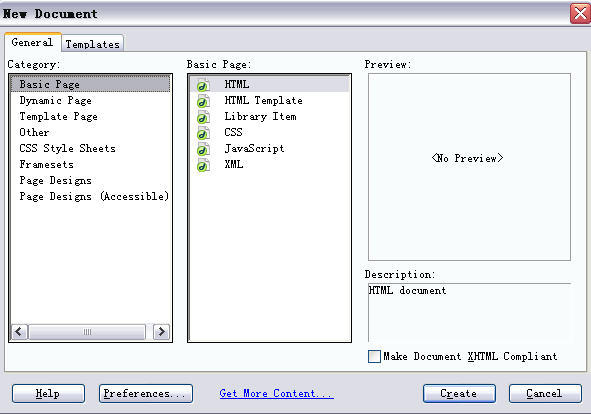
Task: Click the Category horizontal scrollbar thumb
Action: (87, 332)
